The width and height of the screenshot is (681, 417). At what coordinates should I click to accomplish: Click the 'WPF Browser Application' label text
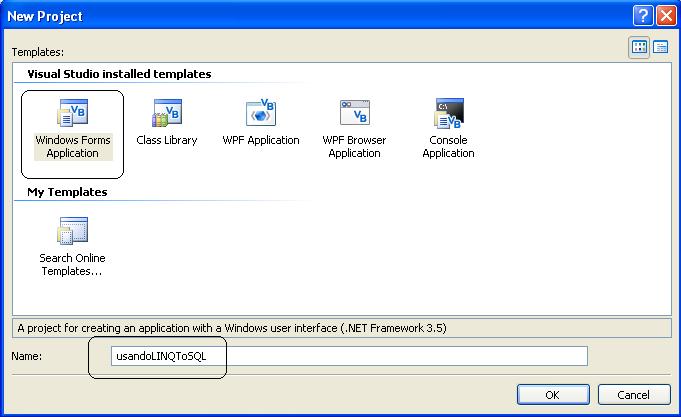click(354, 147)
